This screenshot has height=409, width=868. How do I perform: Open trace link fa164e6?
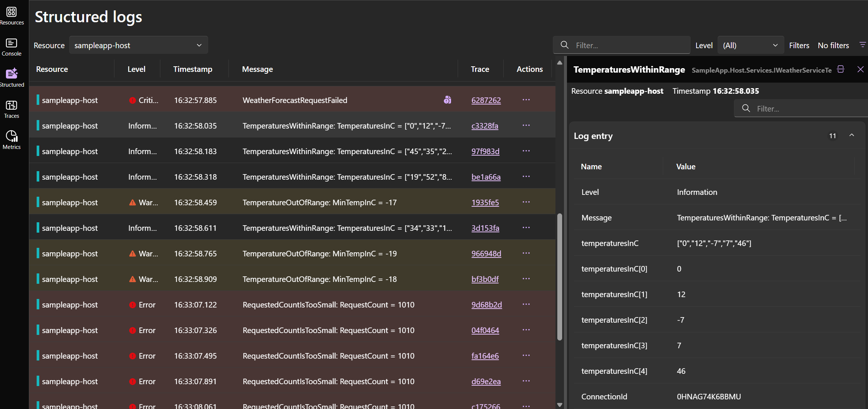[485, 356]
